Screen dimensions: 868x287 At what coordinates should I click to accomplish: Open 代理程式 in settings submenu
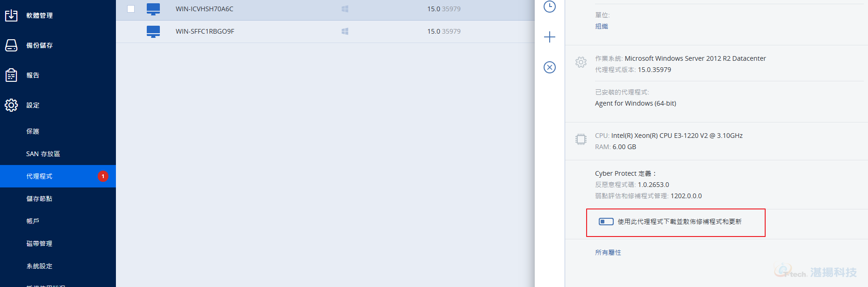[58, 176]
